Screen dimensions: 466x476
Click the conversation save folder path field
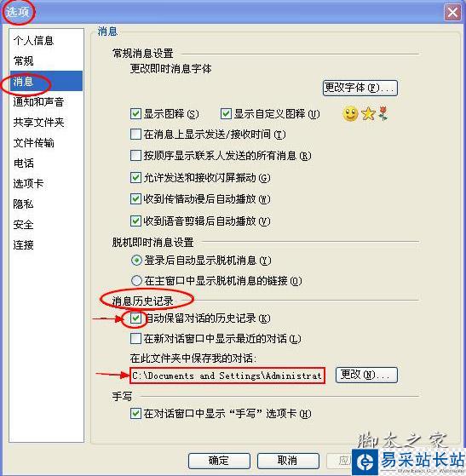pyautogui.click(x=227, y=376)
